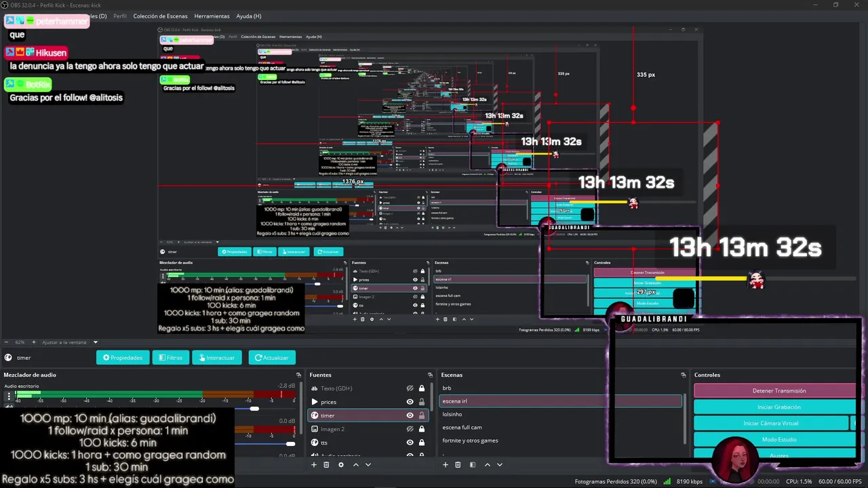The height and width of the screenshot is (488, 868).
Task: Add a new scene in Escenas
Action: [445, 465]
